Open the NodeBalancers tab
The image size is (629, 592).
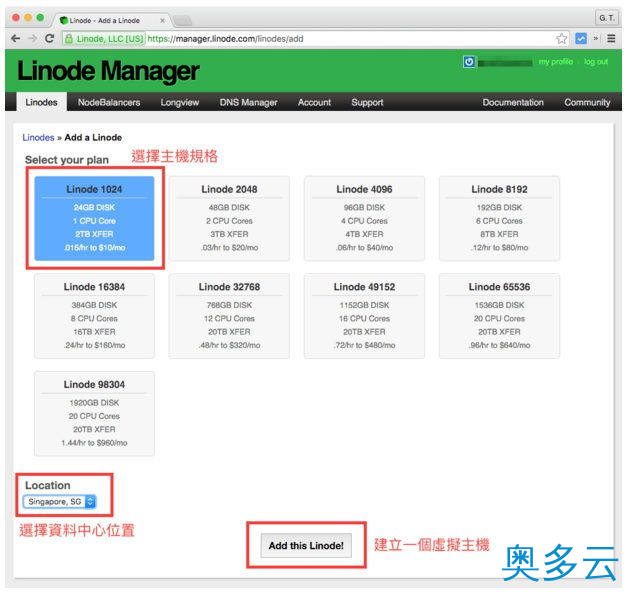pos(109,102)
